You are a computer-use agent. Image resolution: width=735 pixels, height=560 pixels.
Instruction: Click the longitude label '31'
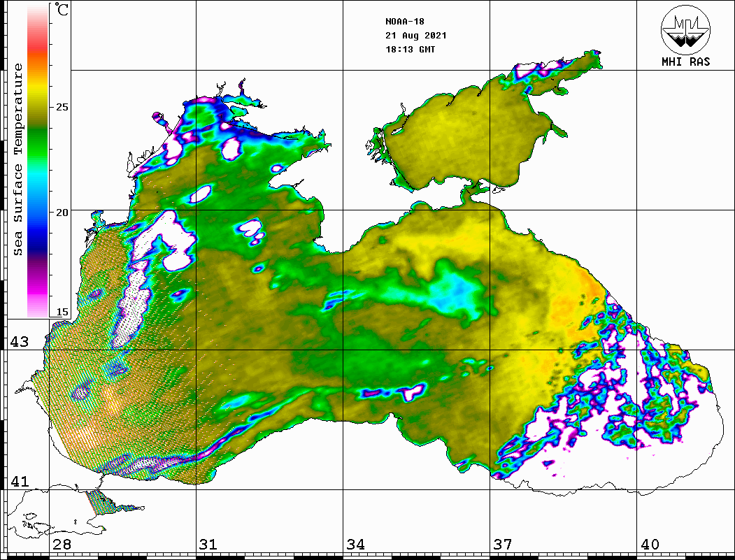pos(208,545)
